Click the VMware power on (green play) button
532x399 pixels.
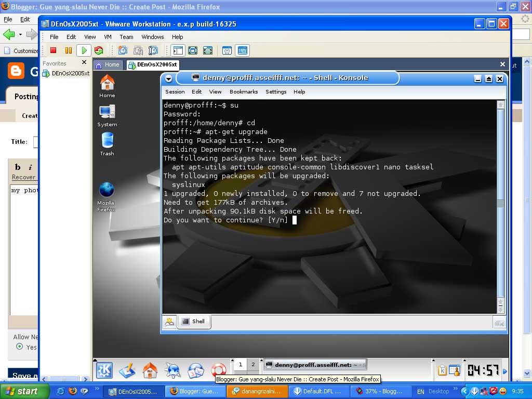pos(84,50)
